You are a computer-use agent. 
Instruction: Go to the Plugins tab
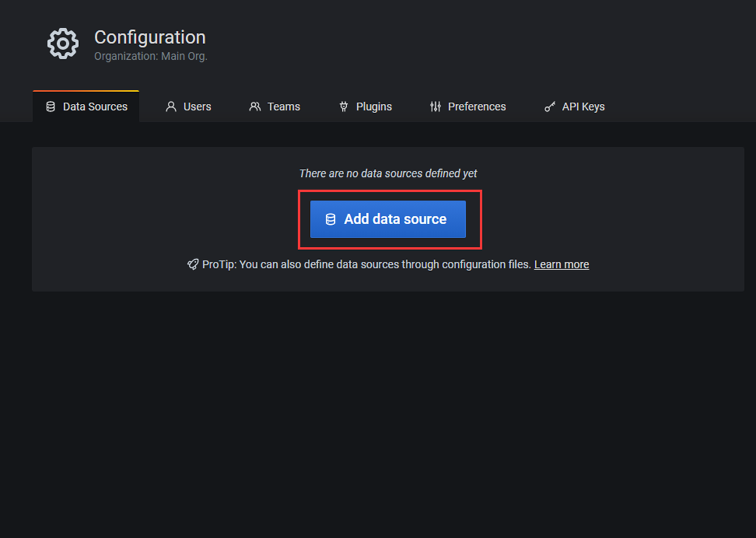pos(365,107)
